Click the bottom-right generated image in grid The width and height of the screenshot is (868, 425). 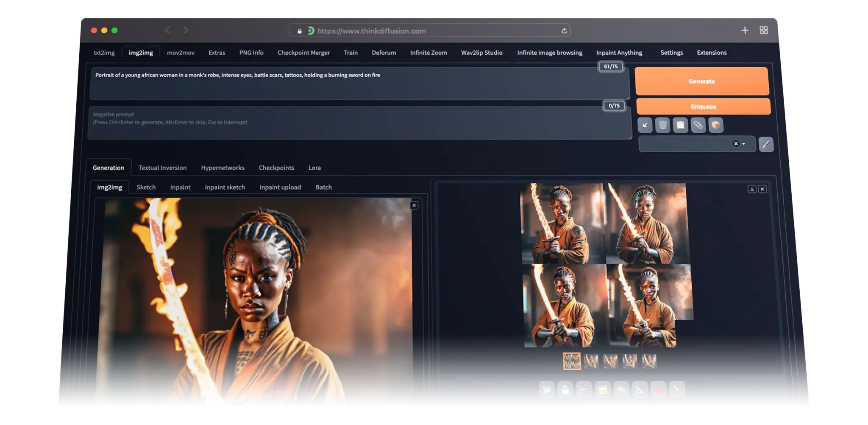tap(650, 305)
